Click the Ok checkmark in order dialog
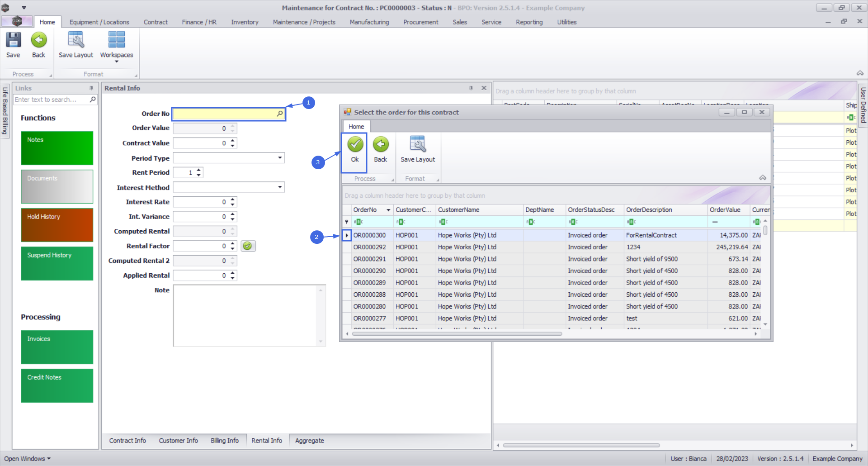 tap(355, 144)
